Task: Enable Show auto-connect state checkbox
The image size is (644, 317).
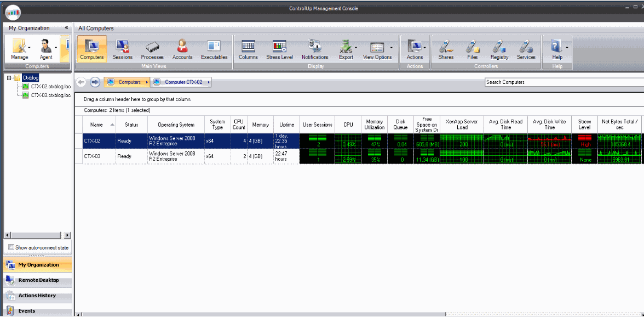Action: pos(12,247)
